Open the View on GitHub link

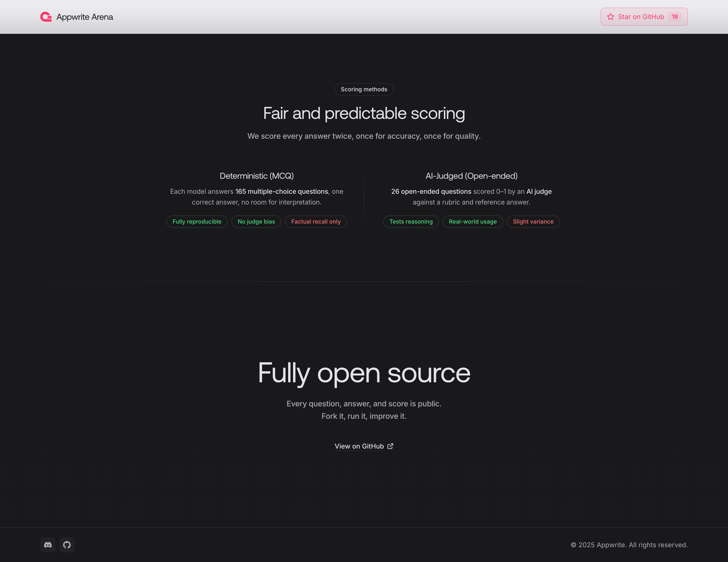pyautogui.click(x=359, y=446)
